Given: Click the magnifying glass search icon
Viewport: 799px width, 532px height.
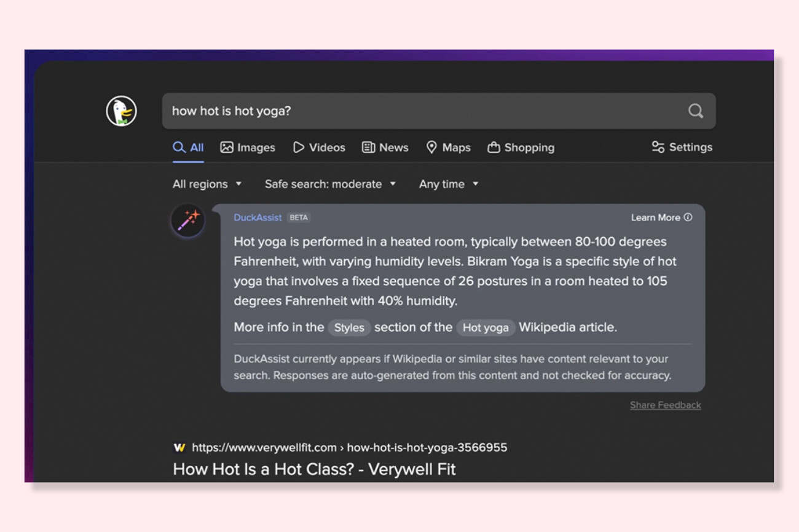Looking at the screenshot, I should point(695,111).
